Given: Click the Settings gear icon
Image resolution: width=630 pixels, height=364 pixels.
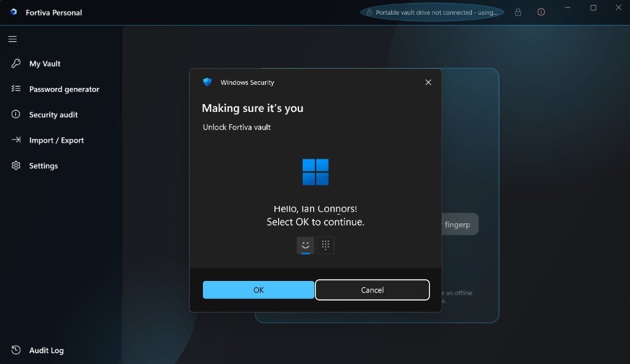Looking at the screenshot, I should click(15, 165).
